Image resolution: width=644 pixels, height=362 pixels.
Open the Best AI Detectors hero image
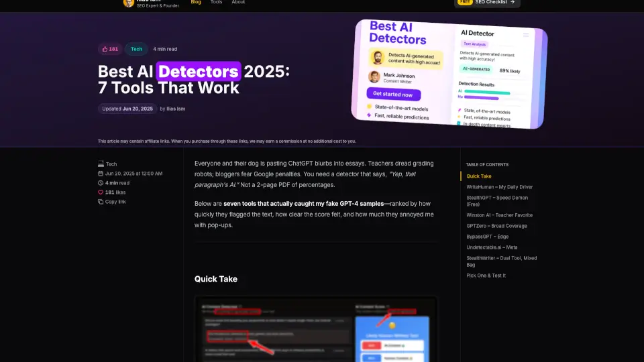tap(449, 74)
